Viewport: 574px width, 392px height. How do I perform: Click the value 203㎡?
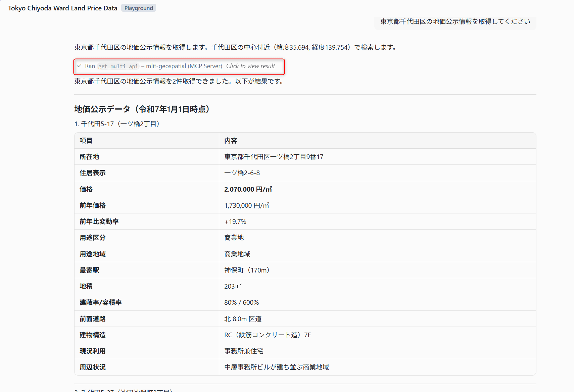pos(233,286)
